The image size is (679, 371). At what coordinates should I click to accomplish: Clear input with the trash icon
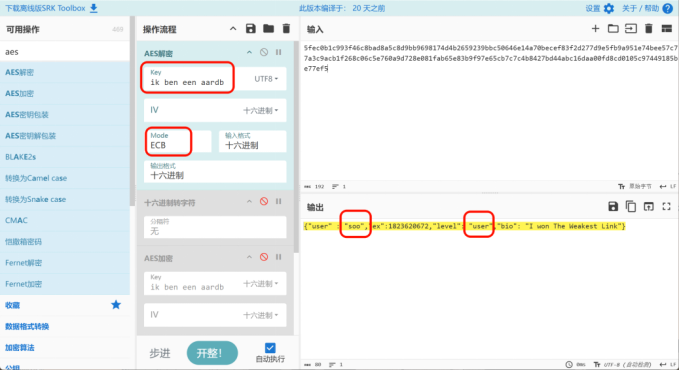point(649,29)
